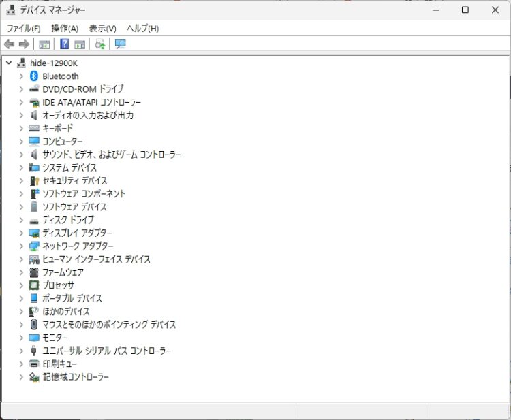
Task: Open the 表示(V) menu
Action: (103, 29)
